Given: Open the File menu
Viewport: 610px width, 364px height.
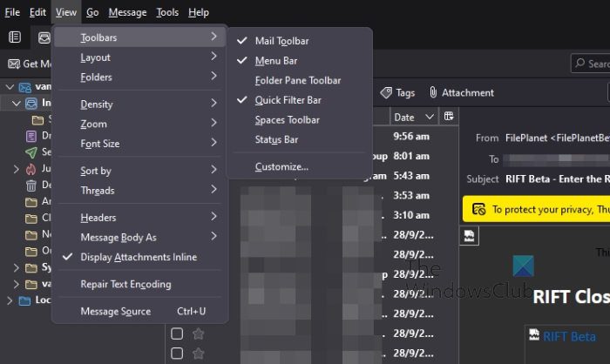Looking at the screenshot, I should (x=12, y=12).
